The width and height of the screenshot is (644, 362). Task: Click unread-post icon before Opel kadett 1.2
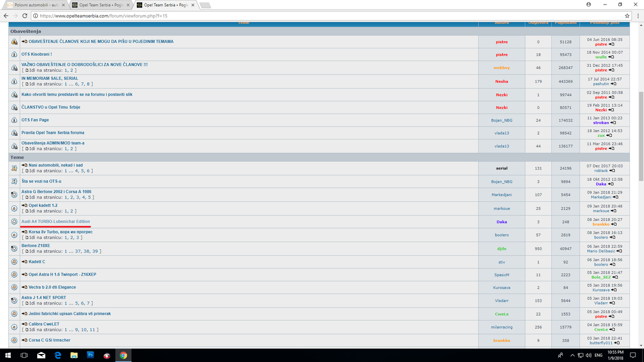coord(24,206)
